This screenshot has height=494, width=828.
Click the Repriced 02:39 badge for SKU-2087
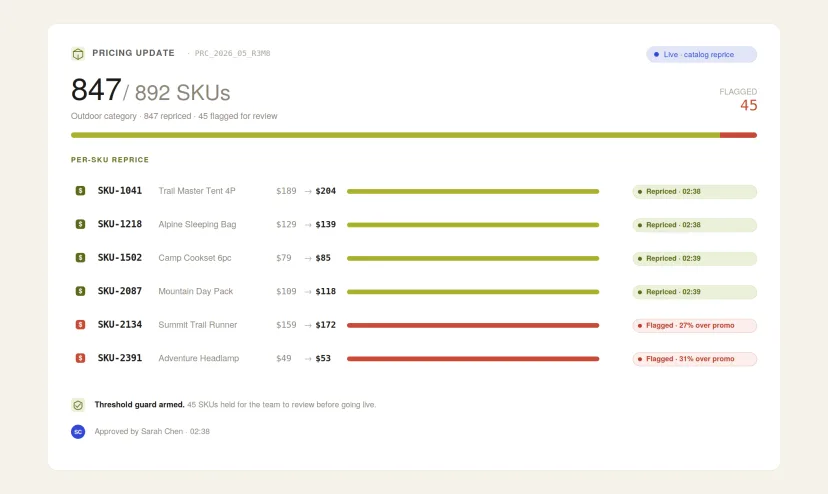694,292
